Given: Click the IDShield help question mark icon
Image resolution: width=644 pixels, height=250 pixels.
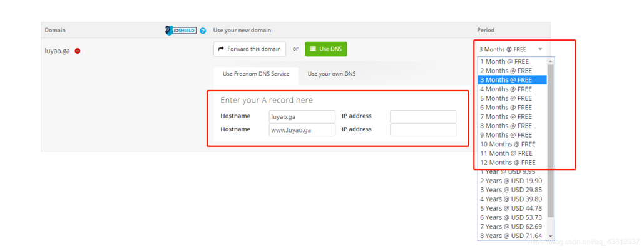Looking at the screenshot, I should tap(203, 31).
